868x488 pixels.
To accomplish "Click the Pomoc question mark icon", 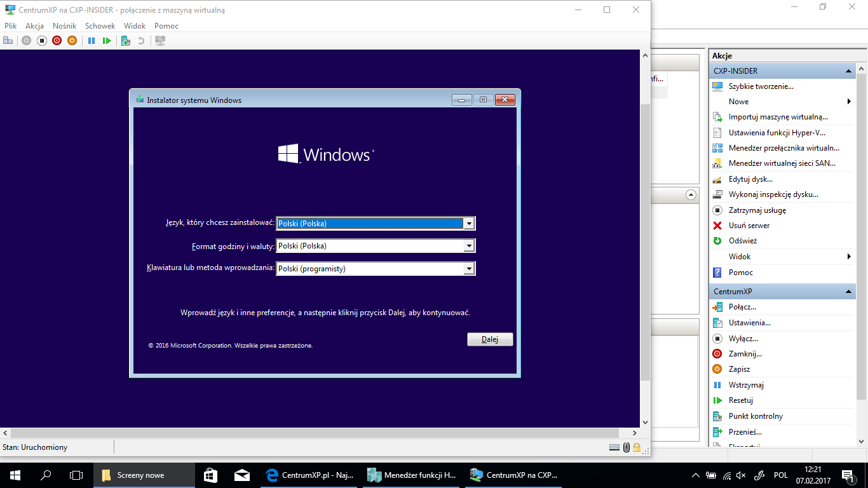I will point(717,273).
